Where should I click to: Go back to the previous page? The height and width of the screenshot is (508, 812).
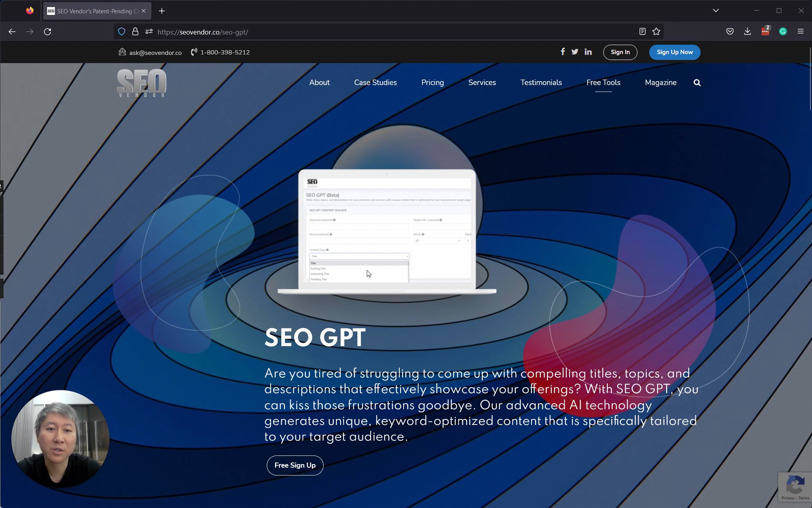[x=12, y=32]
